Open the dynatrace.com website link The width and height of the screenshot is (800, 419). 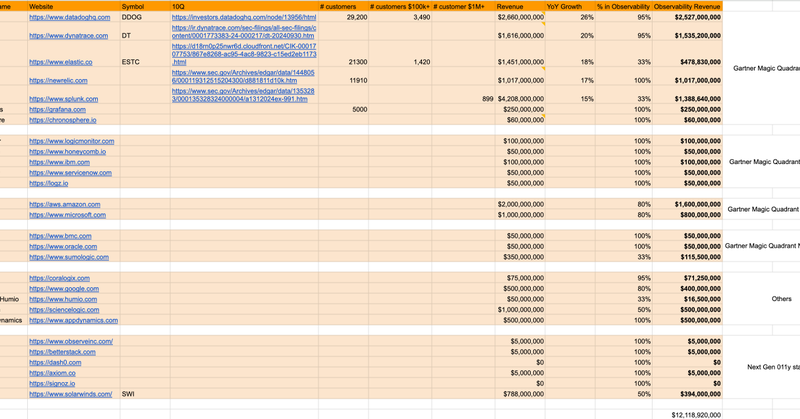tap(68, 36)
